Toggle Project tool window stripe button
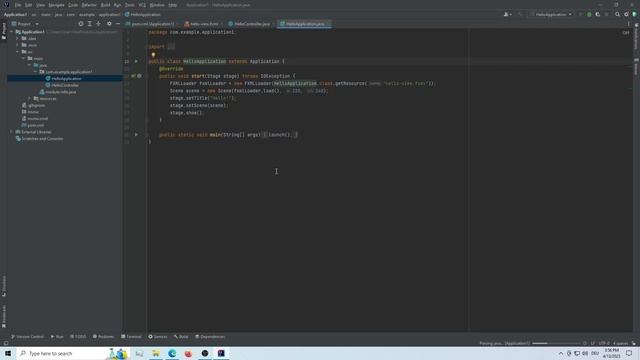Screen dimensions: 640x360 4,31
